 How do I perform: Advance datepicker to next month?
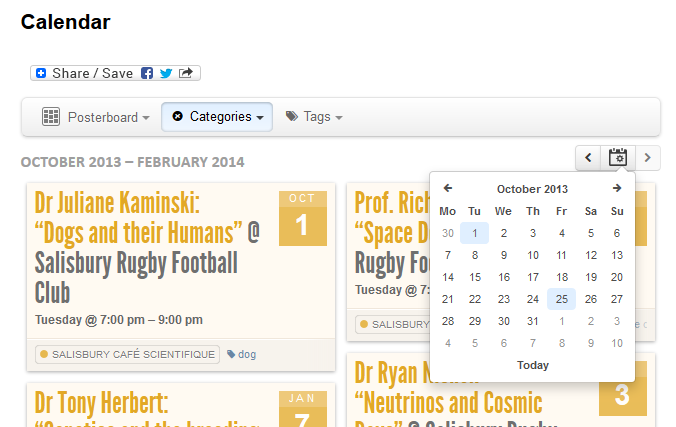617,188
